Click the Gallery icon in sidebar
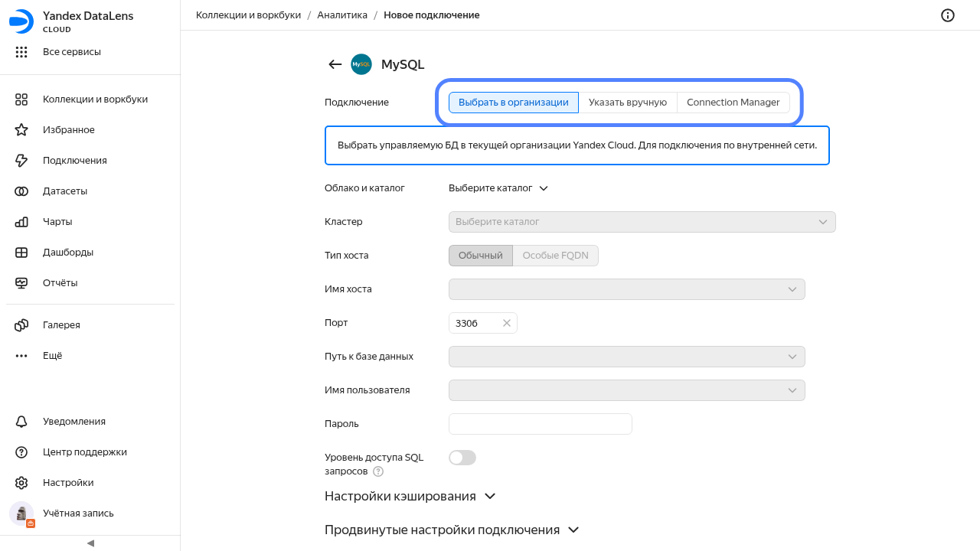 pyautogui.click(x=21, y=325)
